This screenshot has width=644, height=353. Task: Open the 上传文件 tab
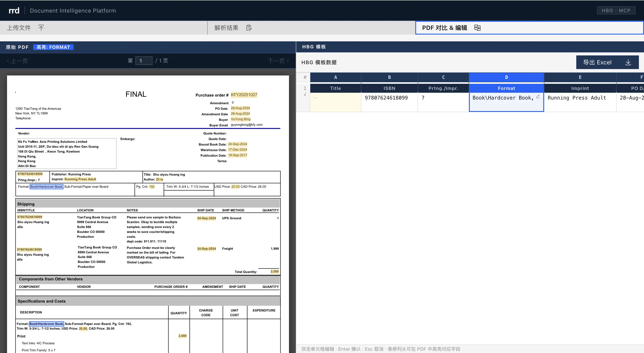pyautogui.click(x=19, y=28)
